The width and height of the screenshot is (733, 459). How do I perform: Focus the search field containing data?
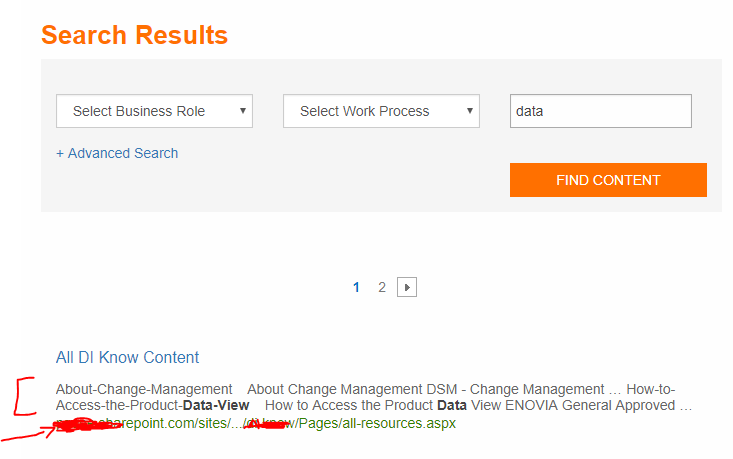[601, 111]
